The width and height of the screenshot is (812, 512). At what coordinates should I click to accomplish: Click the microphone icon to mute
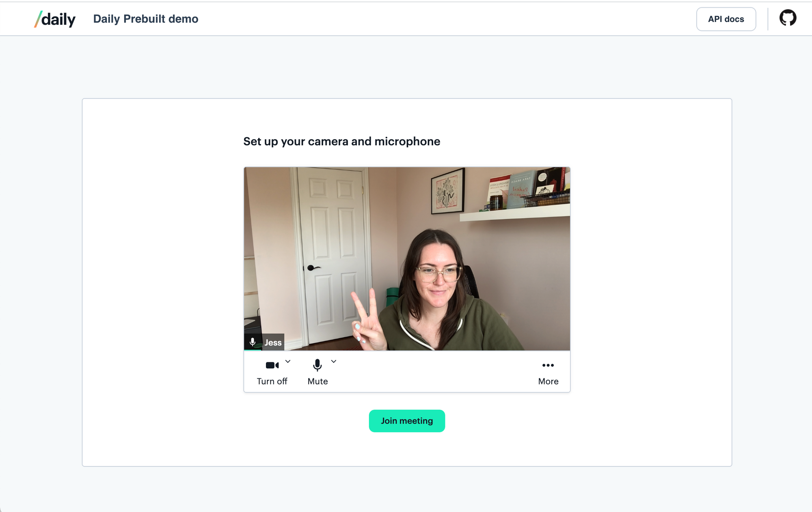(x=317, y=365)
